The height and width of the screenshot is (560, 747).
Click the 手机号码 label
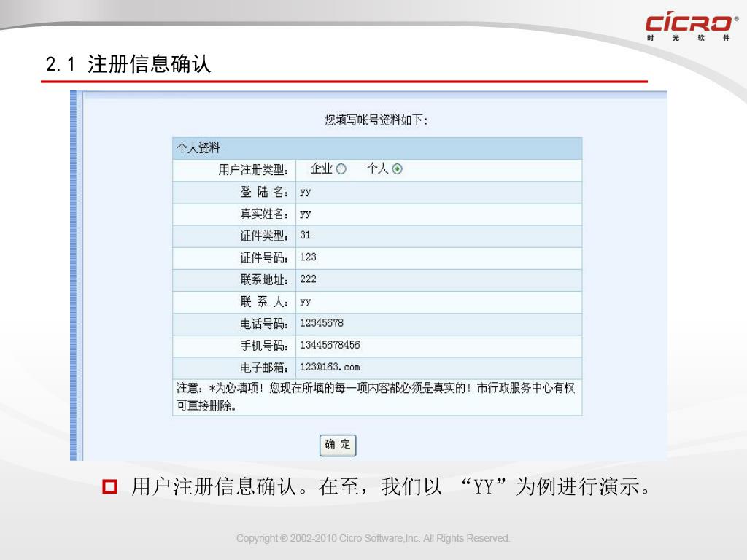tap(264, 346)
